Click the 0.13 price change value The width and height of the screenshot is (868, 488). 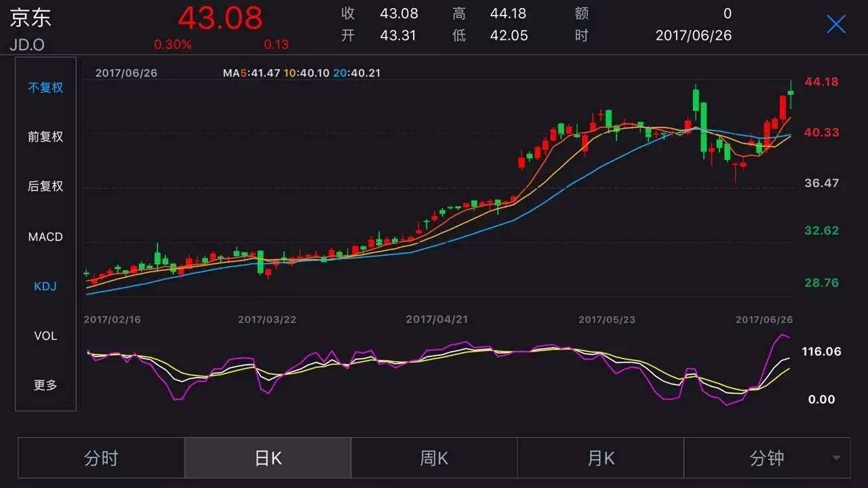(x=276, y=45)
